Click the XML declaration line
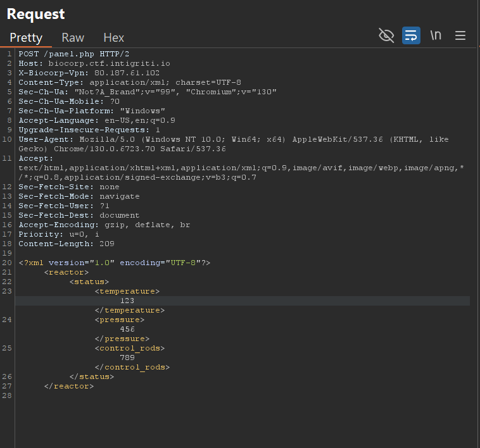The height and width of the screenshot is (448, 480). click(x=114, y=263)
